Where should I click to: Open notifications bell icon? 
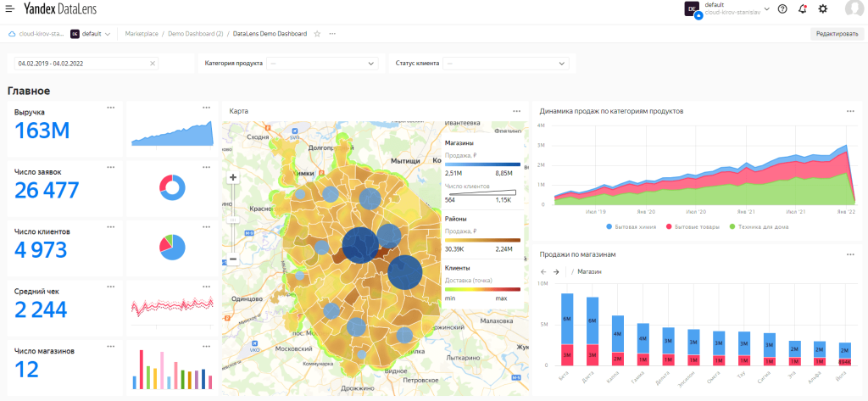tap(802, 8)
